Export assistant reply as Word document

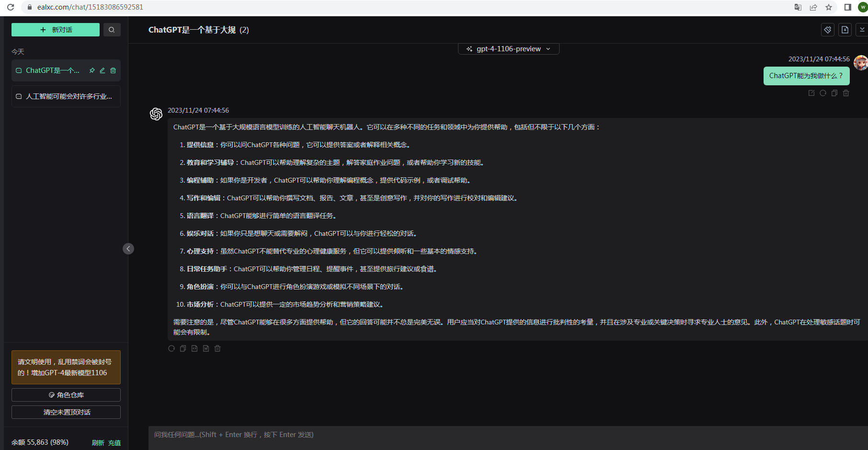click(x=206, y=348)
